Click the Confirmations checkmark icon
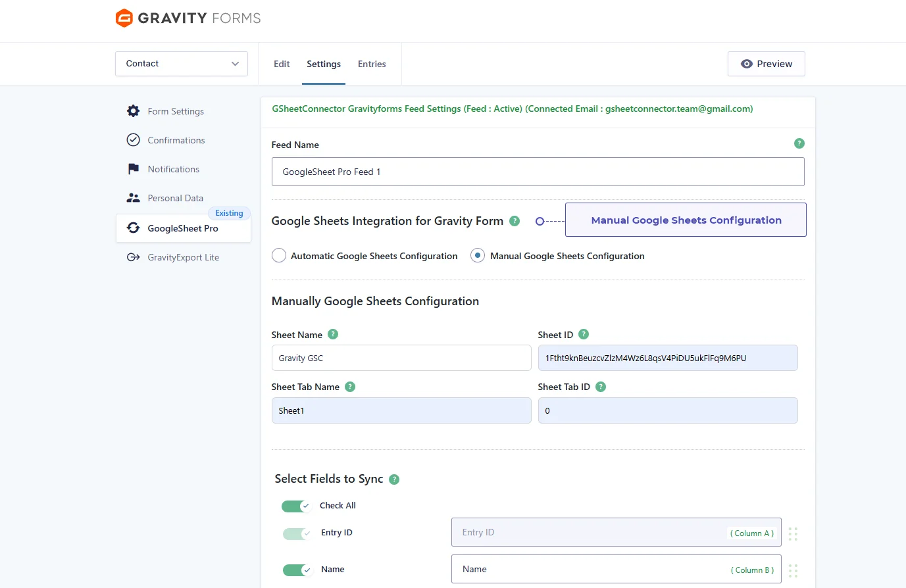This screenshot has width=906, height=588. click(x=133, y=140)
